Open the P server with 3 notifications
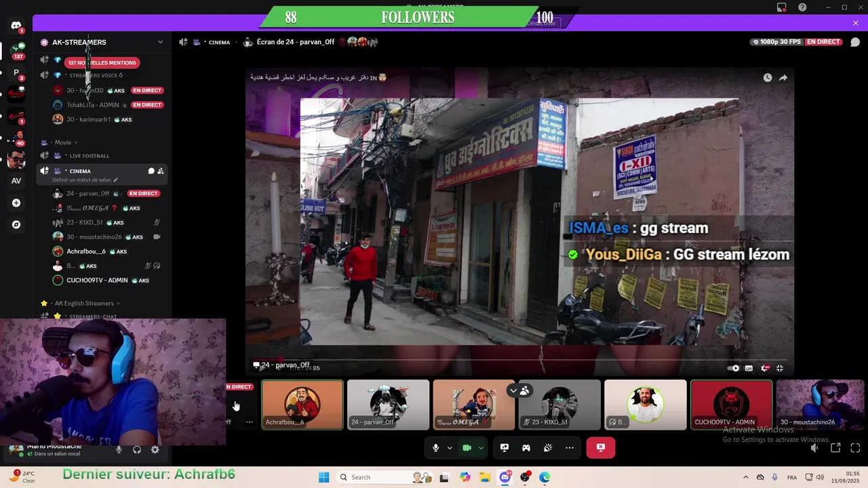868x488 pixels. pyautogui.click(x=16, y=73)
